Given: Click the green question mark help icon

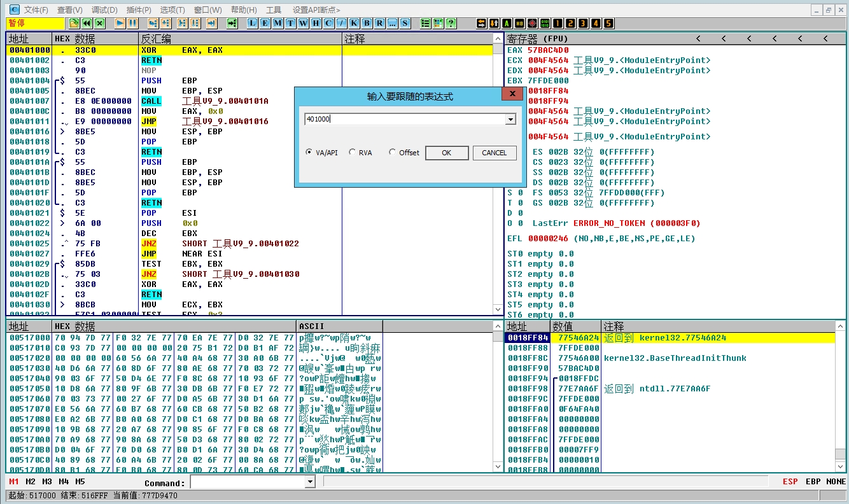Looking at the screenshot, I should [451, 23].
